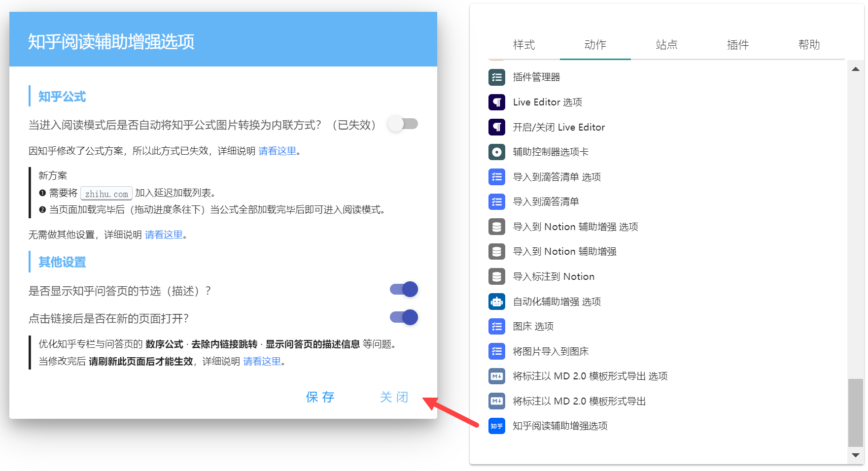
Task: Enable the formula inline conversion toggle
Action: coord(403,124)
